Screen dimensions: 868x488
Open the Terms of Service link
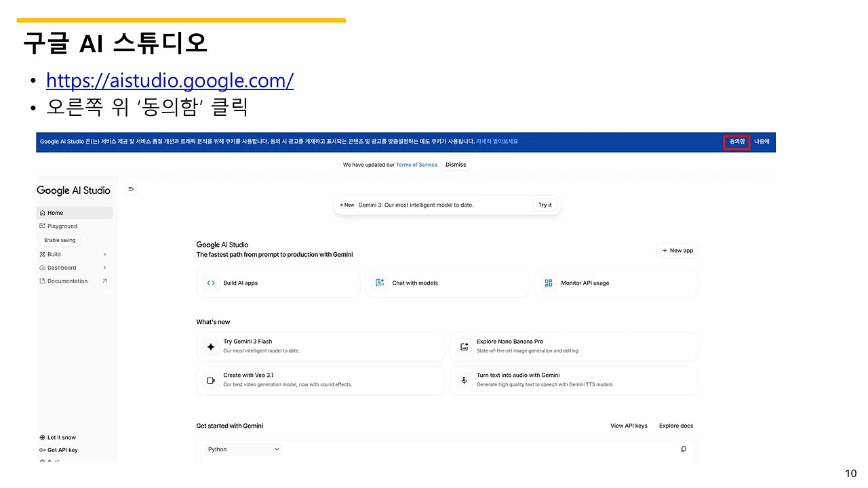(x=416, y=165)
